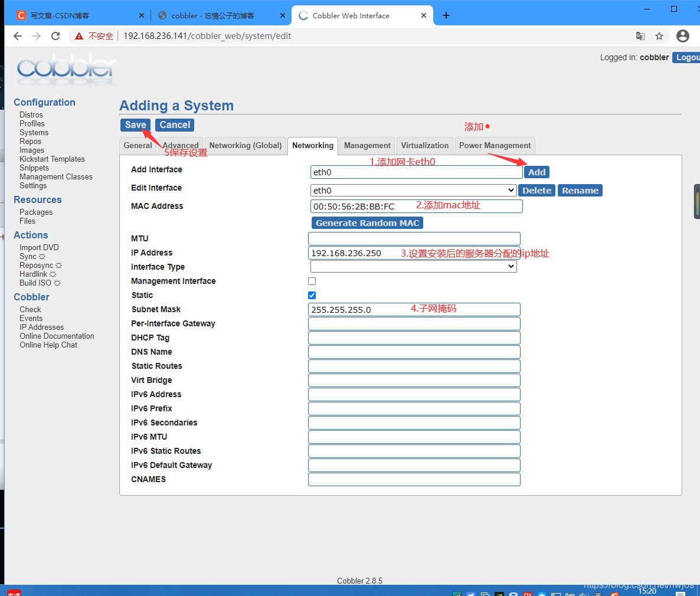Click into the Subnet Mask field
The width and height of the screenshot is (700, 596).
414,310
